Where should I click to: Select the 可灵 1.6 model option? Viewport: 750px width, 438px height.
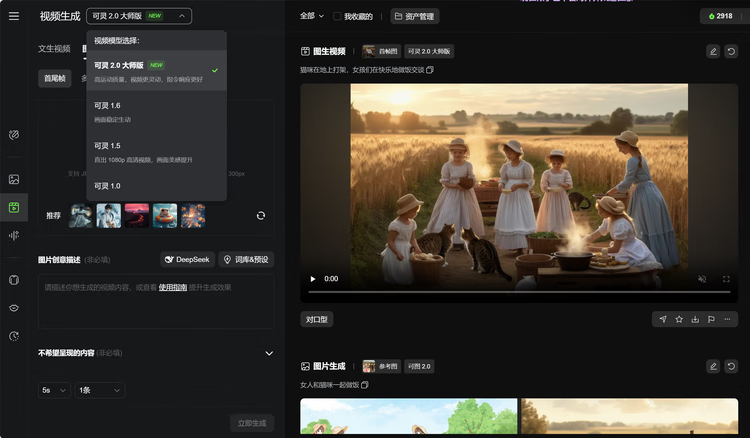pos(156,111)
